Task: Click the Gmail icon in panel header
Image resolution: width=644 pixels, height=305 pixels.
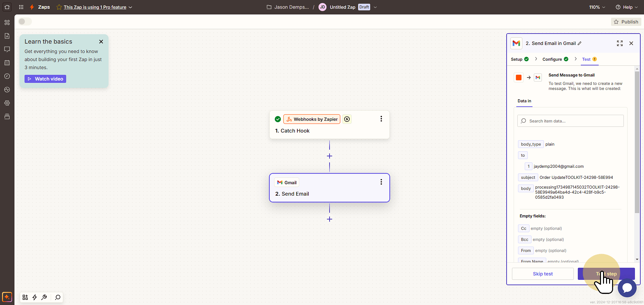Action: point(516,43)
